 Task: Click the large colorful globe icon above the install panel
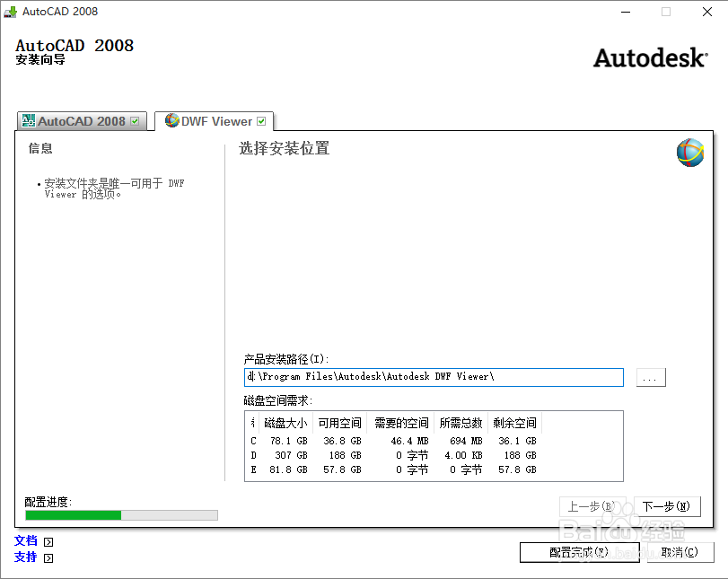pos(688,154)
